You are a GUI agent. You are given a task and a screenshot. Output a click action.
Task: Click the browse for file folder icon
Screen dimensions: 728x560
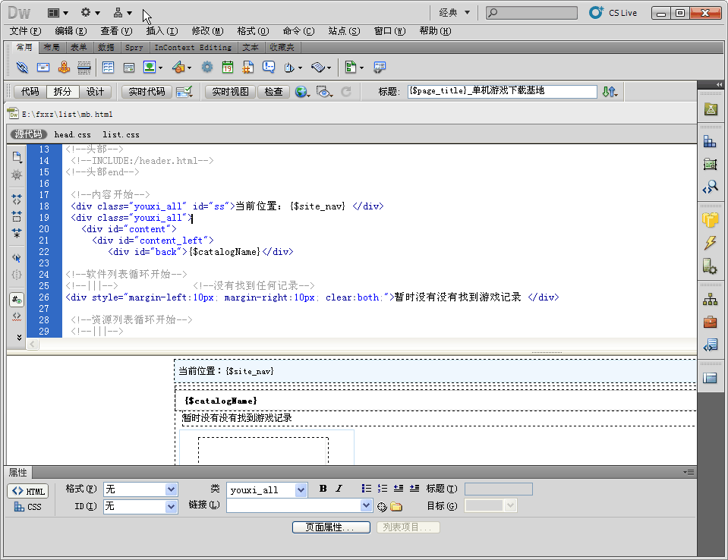click(396, 507)
